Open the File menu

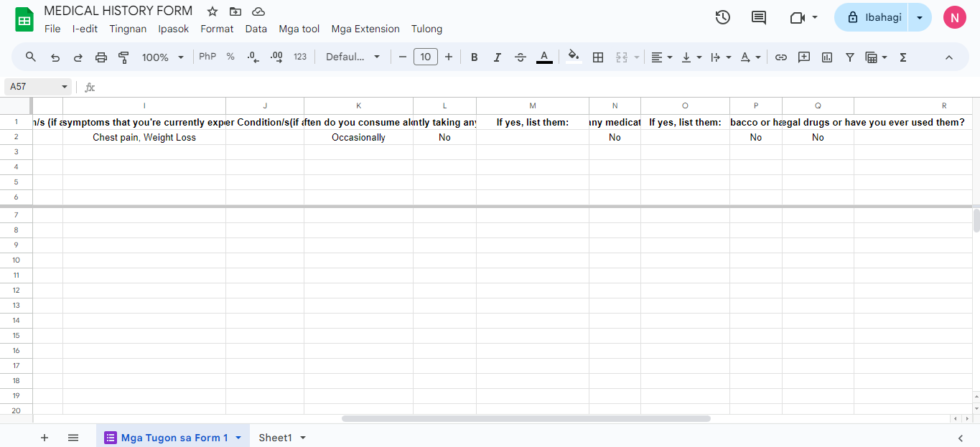pyautogui.click(x=52, y=29)
